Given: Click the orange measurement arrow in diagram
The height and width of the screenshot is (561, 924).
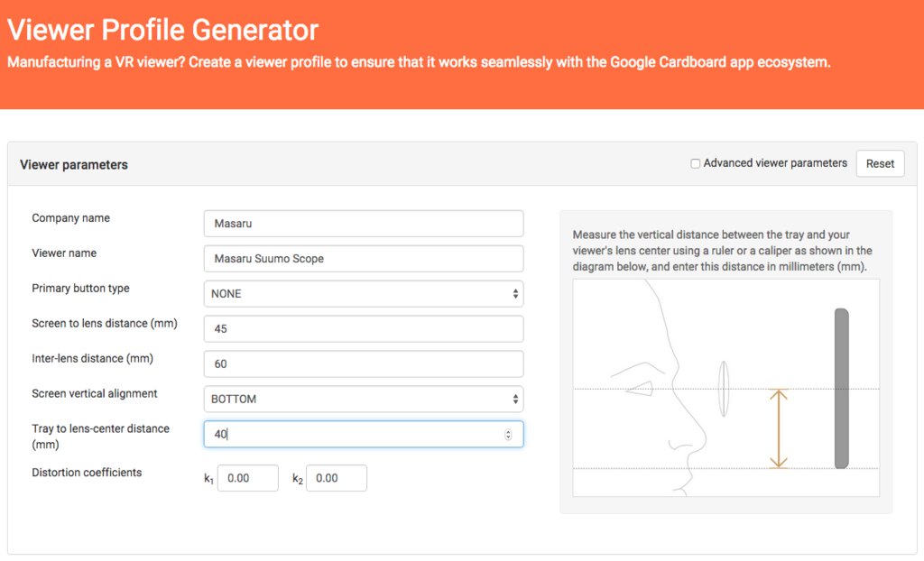Looking at the screenshot, I should (x=779, y=428).
